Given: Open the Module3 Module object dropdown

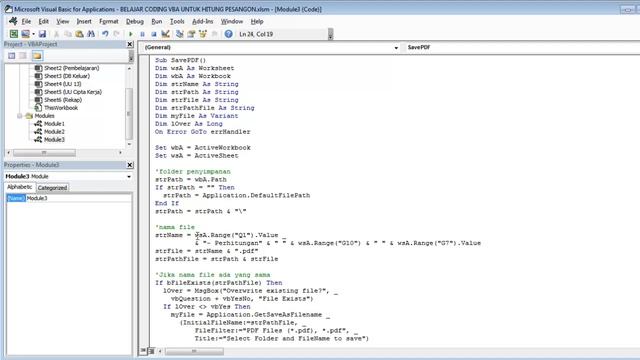Looking at the screenshot, I should pyautogui.click(x=129, y=176).
